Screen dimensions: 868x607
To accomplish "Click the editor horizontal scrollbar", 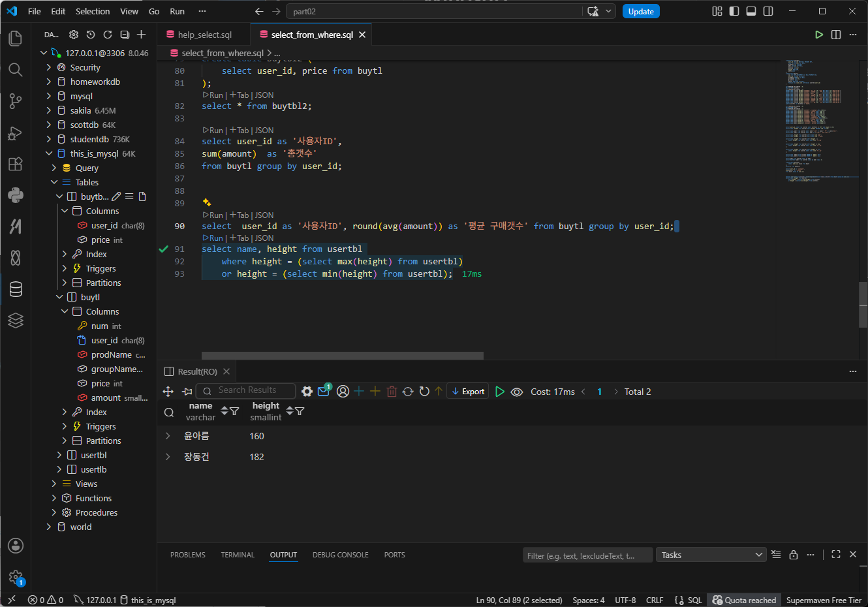I will coord(343,356).
